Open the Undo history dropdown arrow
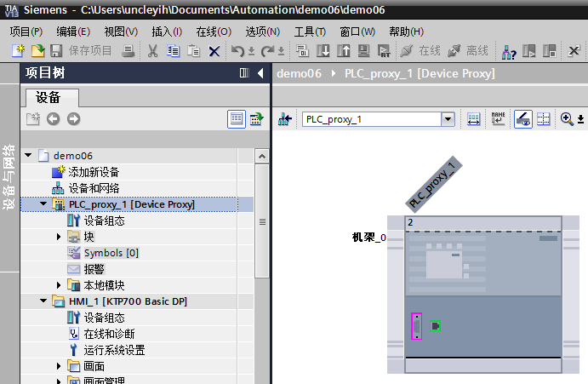 pyautogui.click(x=251, y=51)
